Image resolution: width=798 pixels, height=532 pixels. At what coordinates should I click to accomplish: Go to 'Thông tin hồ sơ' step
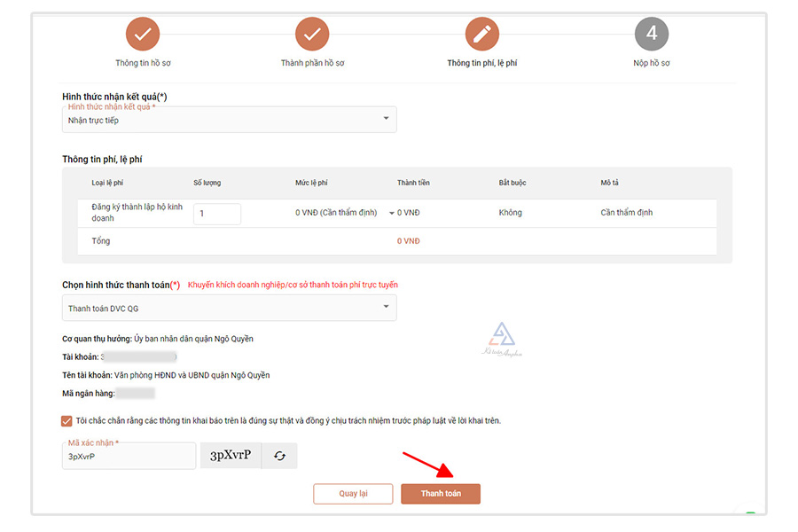tap(142, 64)
